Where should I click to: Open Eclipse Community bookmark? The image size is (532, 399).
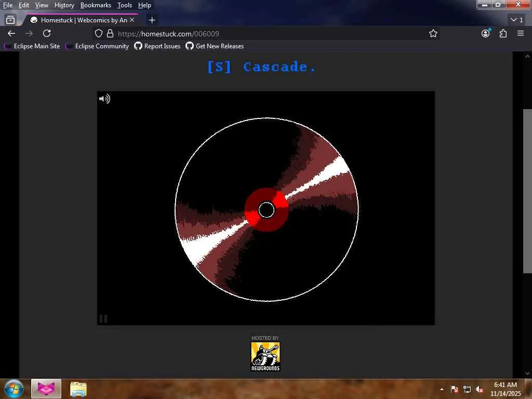pos(97,46)
